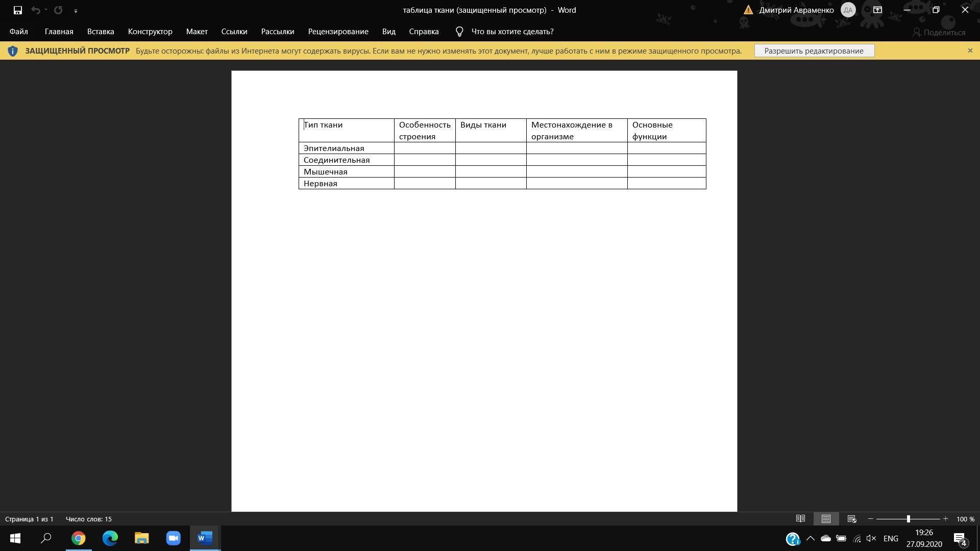Click the Undo arrow icon
Viewport: 980px width, 551px height.
tap(35, 10)
